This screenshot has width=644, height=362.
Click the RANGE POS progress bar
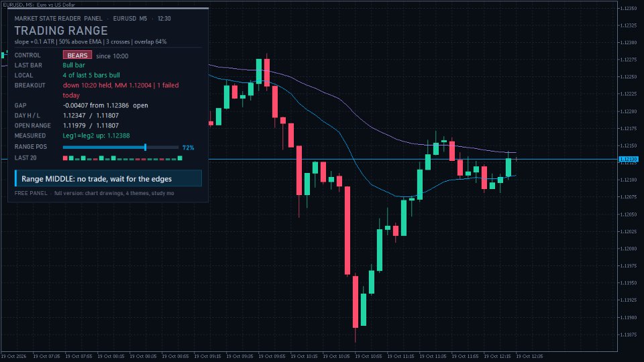click(120, 147)
